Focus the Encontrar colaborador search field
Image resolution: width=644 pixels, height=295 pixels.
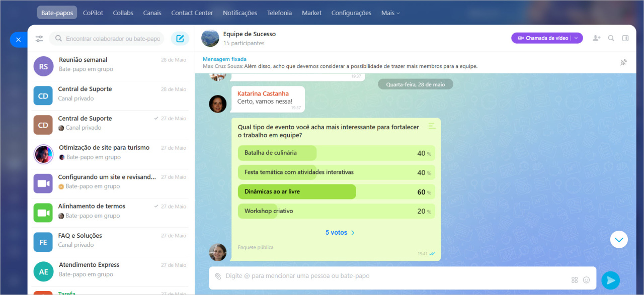pyautogui.click(x=107, y=39)
